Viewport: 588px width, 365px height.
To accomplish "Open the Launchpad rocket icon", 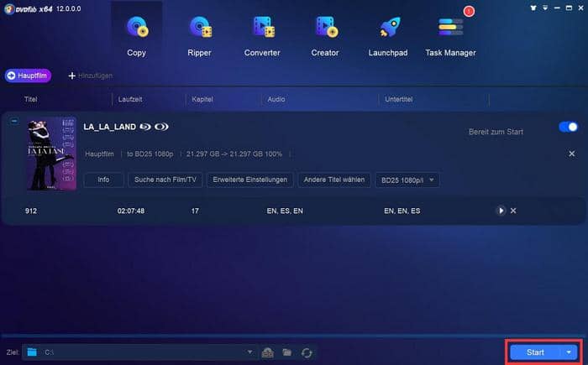I will 390,28.
